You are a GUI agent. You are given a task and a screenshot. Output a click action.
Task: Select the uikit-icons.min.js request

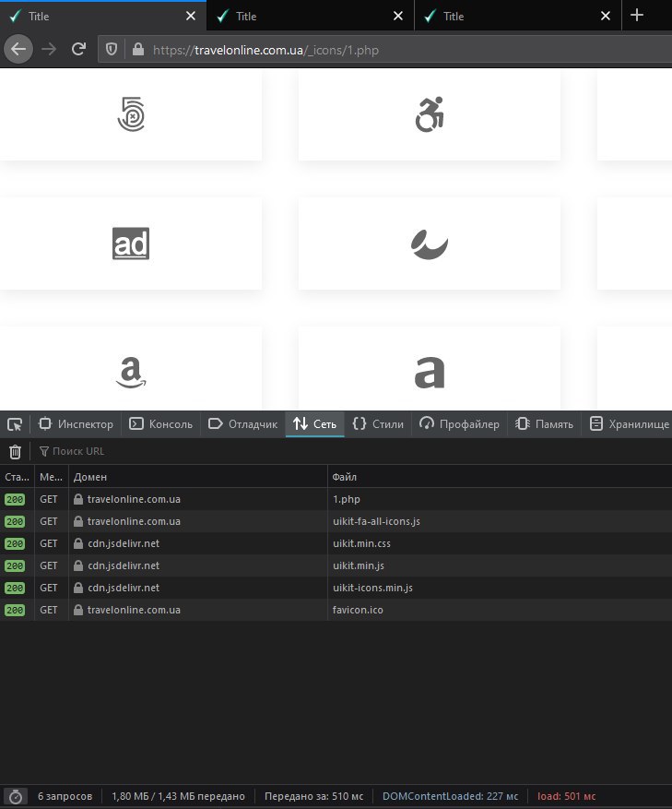[x=336, y=589]
